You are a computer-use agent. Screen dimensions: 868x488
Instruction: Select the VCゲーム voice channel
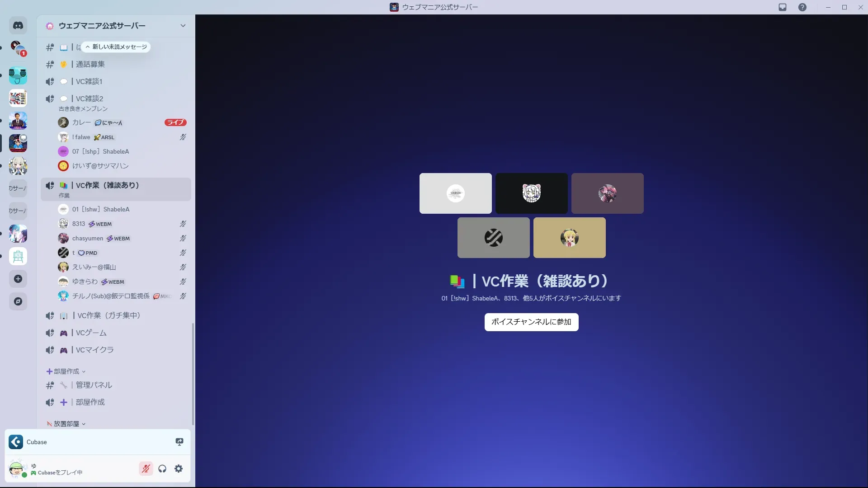[91, 333]
